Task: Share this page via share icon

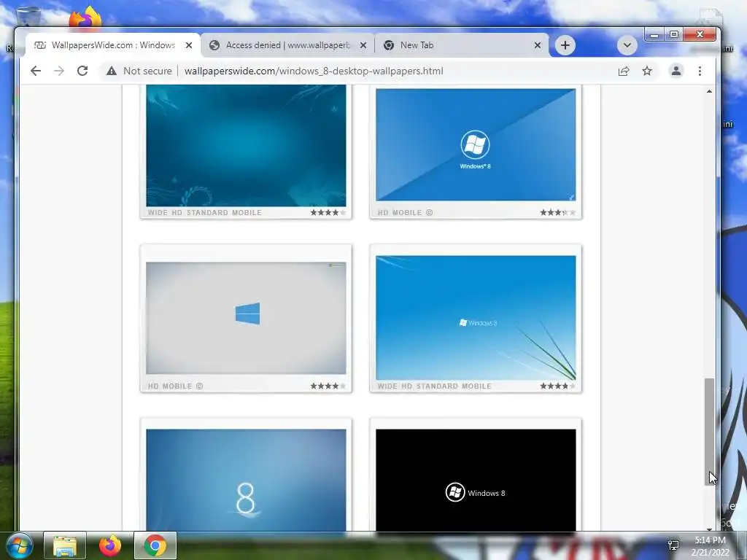Action: [x=623, y=71]
